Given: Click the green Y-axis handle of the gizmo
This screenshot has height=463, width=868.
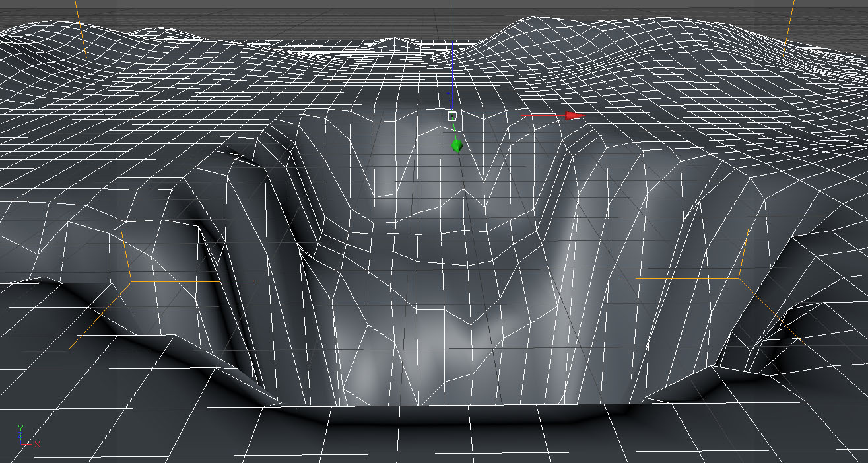Looking at the screenshot, I should 456,145.
